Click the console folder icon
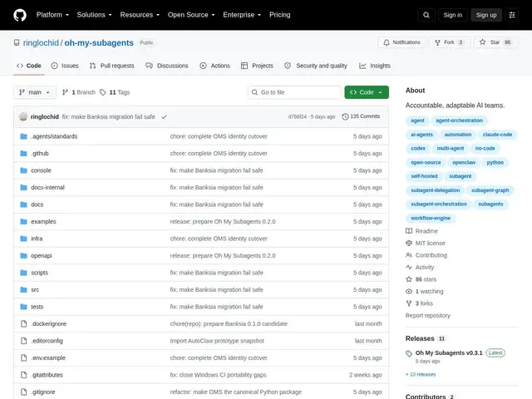 pyautogui.click(x=23, y=170)
